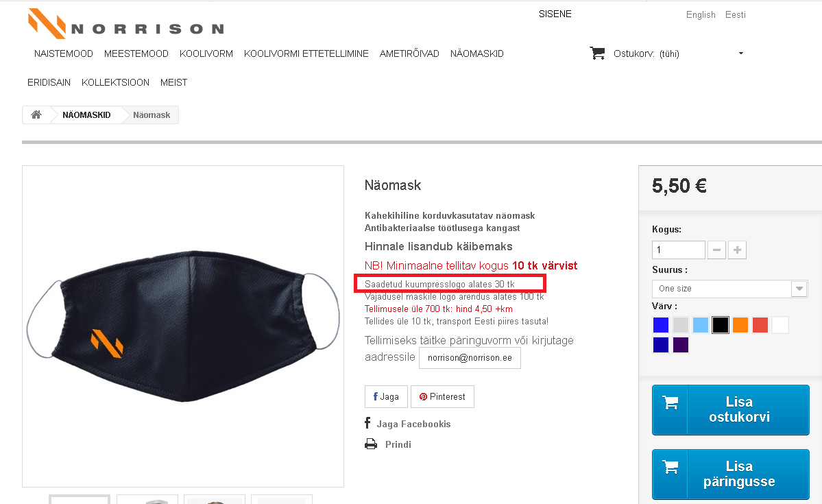
Task: Go to home via breadcrumb house icon
Action: pos(36,115)
